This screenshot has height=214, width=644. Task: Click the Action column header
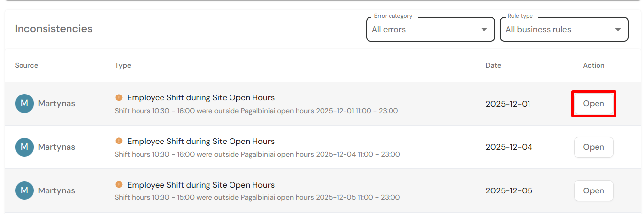594,65
